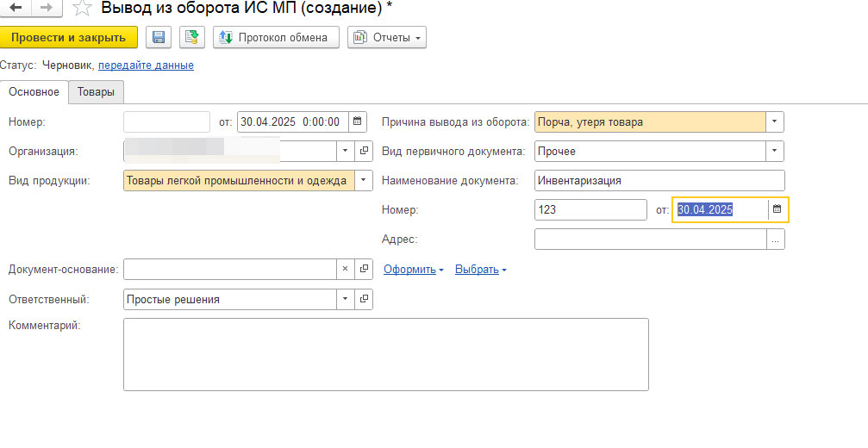This screenshot has height=448, width=868.
Task: Add document to favorites with star
Action: tap(82, 9)
